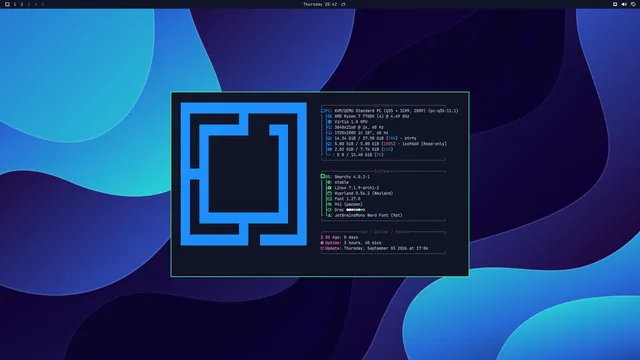This screenshot has width=640, height=360.
Task: Click the text 'KVM/QEMU Standard PC'
Action: coord(358,111)
